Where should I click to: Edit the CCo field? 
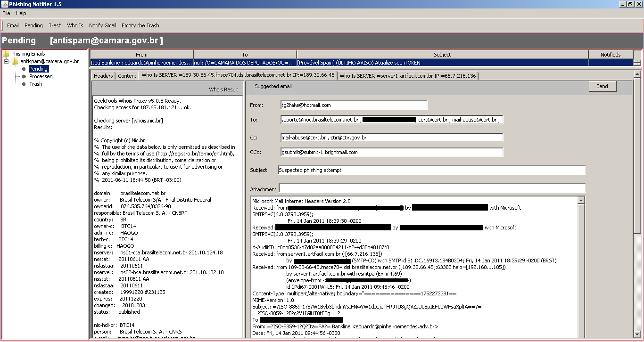pos(391,152)
